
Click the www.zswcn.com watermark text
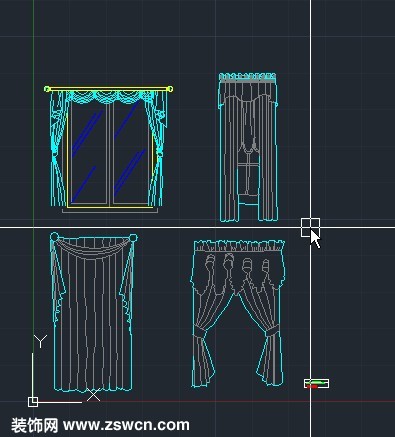(x=126, y=425)
